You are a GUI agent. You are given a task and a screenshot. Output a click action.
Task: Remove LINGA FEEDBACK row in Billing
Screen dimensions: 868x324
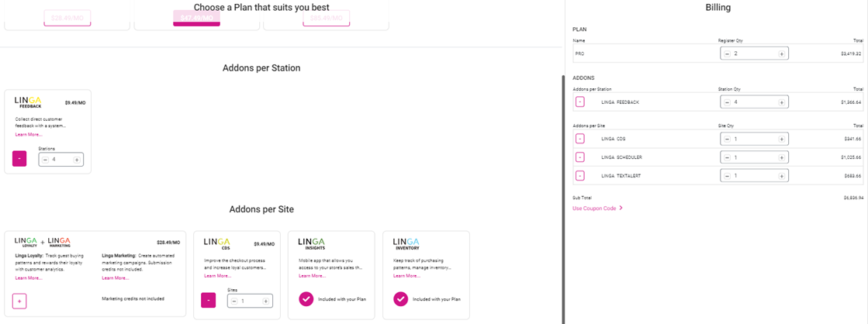coord(579,102)
